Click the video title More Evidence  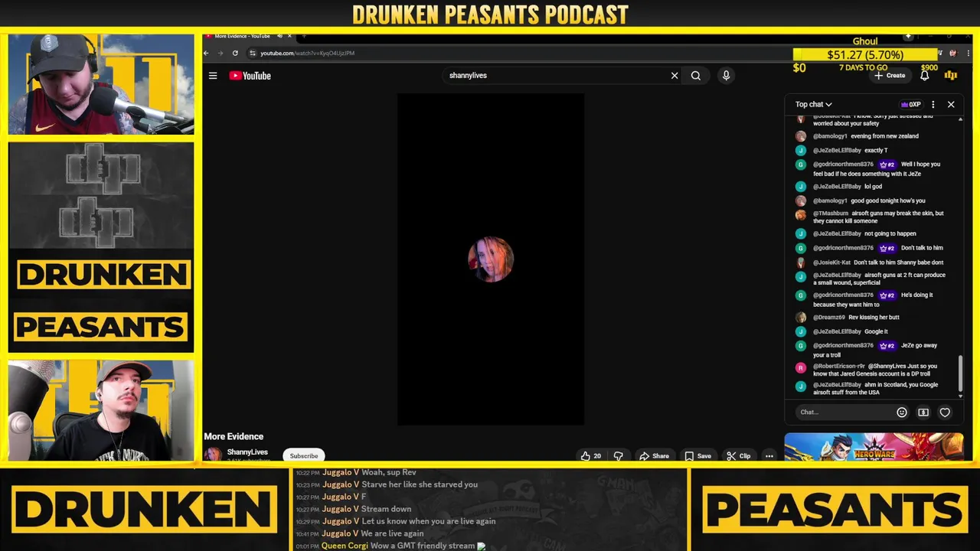(234, 436)
